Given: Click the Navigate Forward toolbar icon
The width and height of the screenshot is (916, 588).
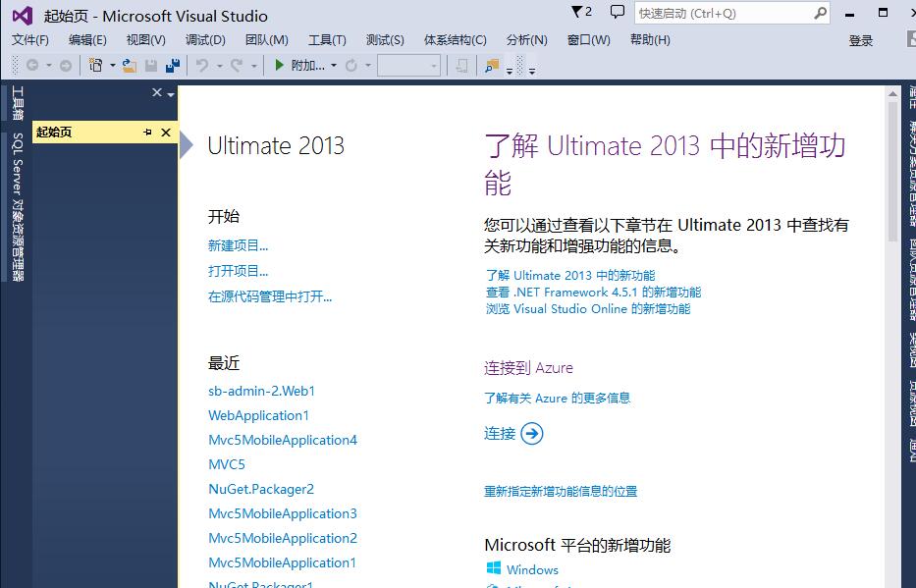Looking at the screenshot, I should point(66,66).
